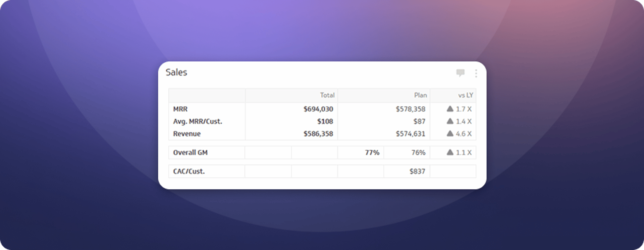The width and height of the screenshot is (644, 250).
Task: Click the Revenue row label
Action: tap(187, 133)
